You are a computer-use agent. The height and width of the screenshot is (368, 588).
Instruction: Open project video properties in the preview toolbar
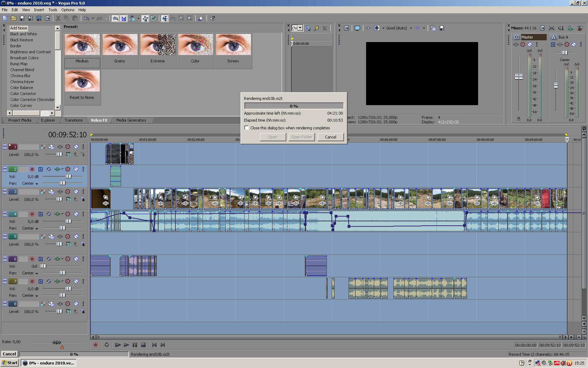[x=346, y=28]
